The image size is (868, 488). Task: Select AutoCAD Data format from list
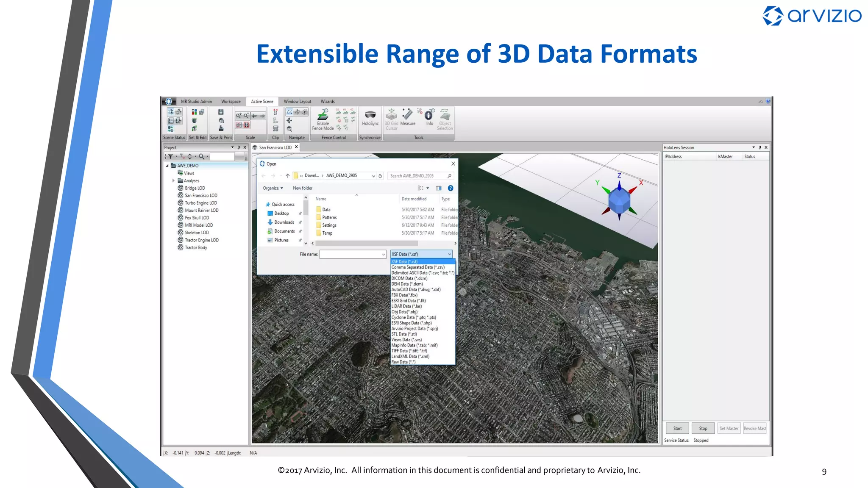pyautogui.click(x=416, y=290)
